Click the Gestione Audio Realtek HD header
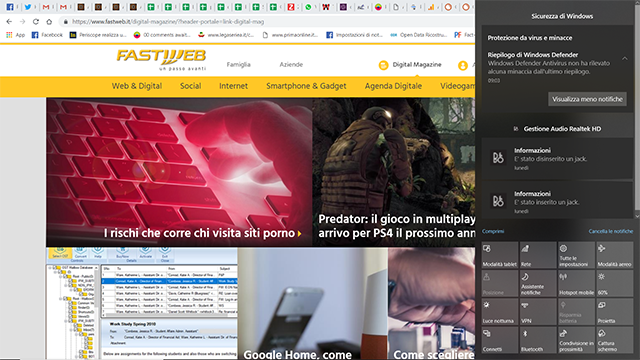Image resolution: width=640 pixels, height=360 pixels. click(x=558, y=129)
